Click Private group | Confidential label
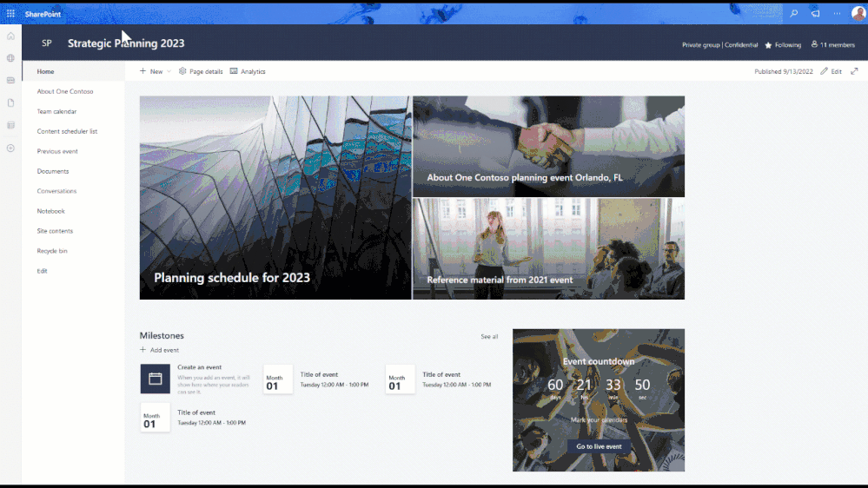The height and width of the screenshot is (488, 868). coord(719,45)
